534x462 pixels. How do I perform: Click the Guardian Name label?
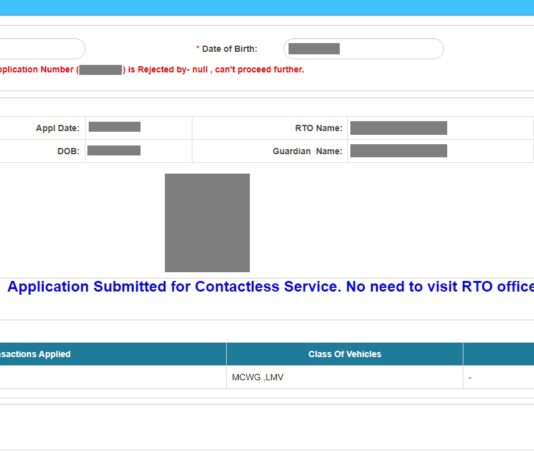pyautogui.click(x=307, y=151)
